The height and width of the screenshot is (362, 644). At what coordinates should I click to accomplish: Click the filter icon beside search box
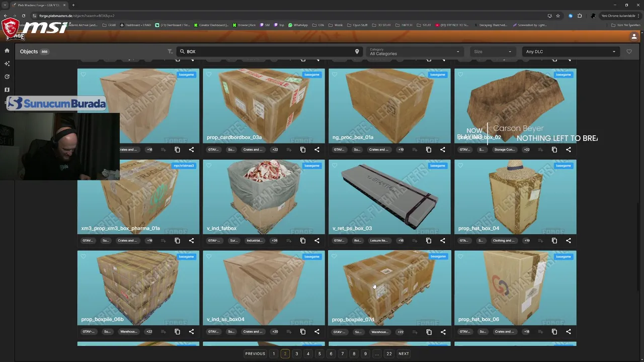click(x=170, y=51)
